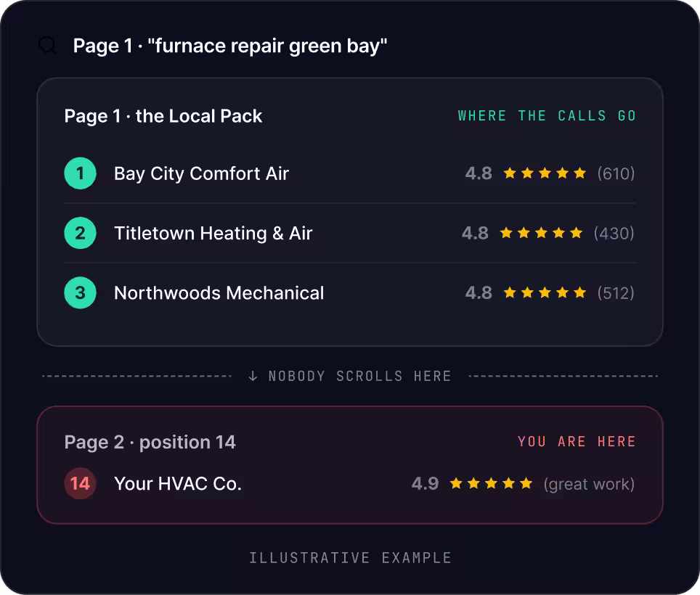Click the green rank 2 badge
Viewport: 700px width, 595px height.
[x=81, y=233]
